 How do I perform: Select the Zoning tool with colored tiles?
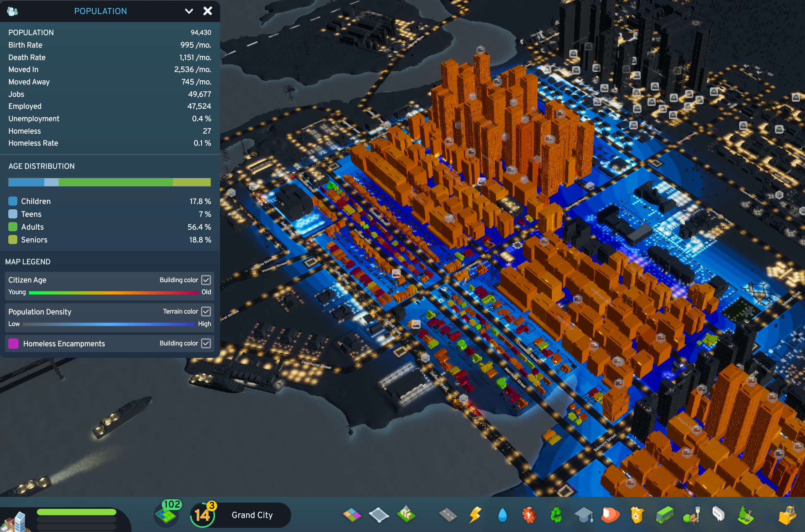tap(352, 515)
